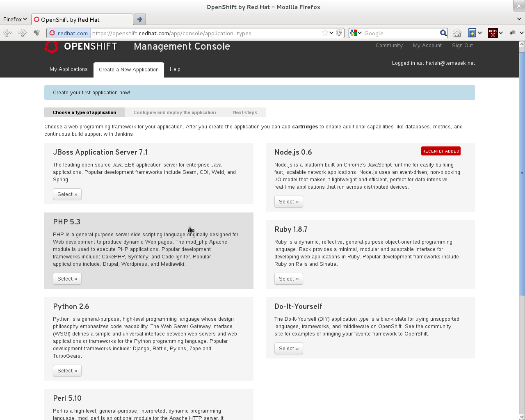Click the page vertical scrollbar thumb
The height and width of the screenshot is (420, 525).
522,173
